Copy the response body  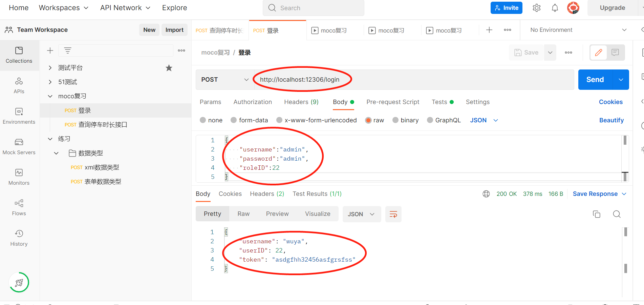click(597, 214)
